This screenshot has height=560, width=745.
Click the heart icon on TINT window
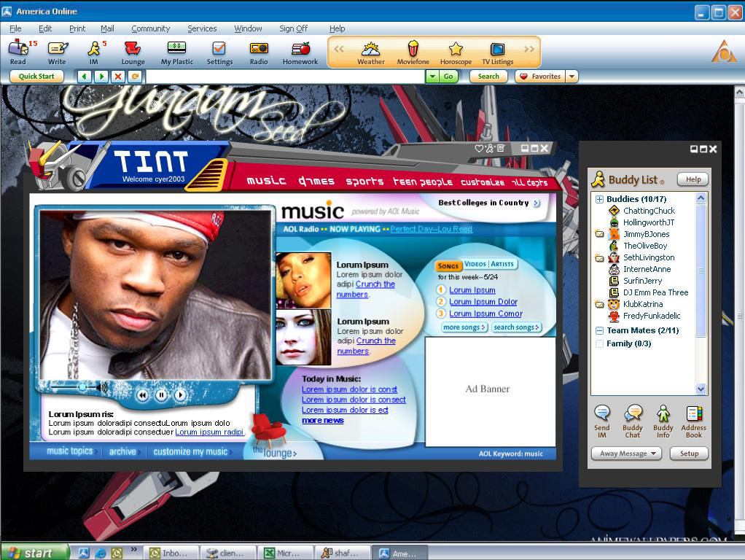tap(479, 148)
